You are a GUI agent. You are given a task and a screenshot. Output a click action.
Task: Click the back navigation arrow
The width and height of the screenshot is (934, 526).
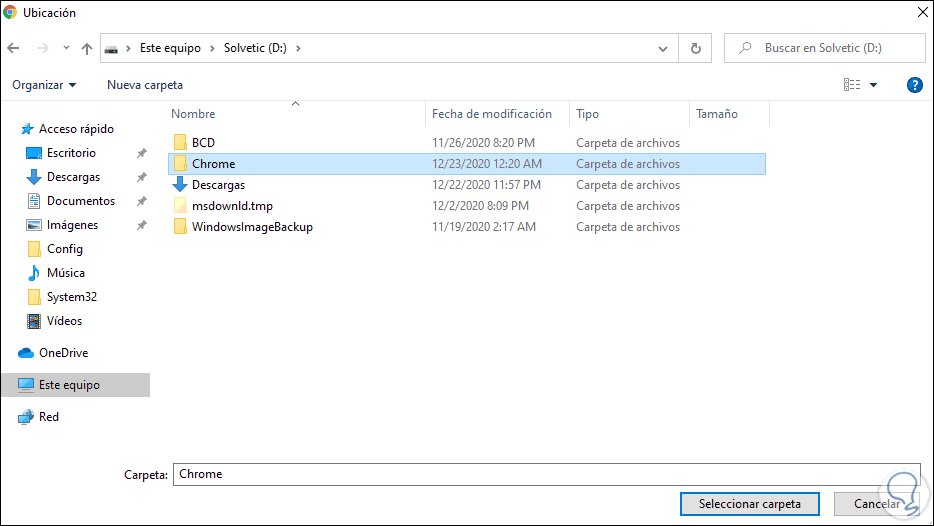(x=14, y=48)
